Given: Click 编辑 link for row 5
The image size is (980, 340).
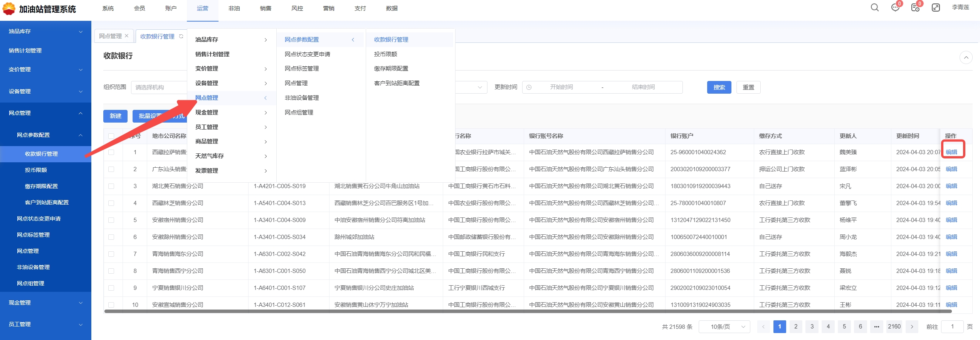Looking at the screenshot, I should pyautogui.click(x=951, y=220).
